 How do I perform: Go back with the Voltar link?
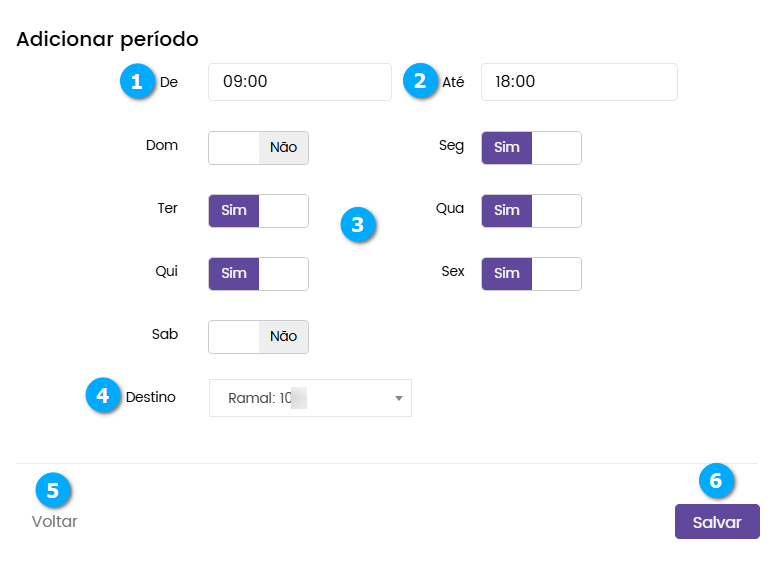click(x=54, y=521)
